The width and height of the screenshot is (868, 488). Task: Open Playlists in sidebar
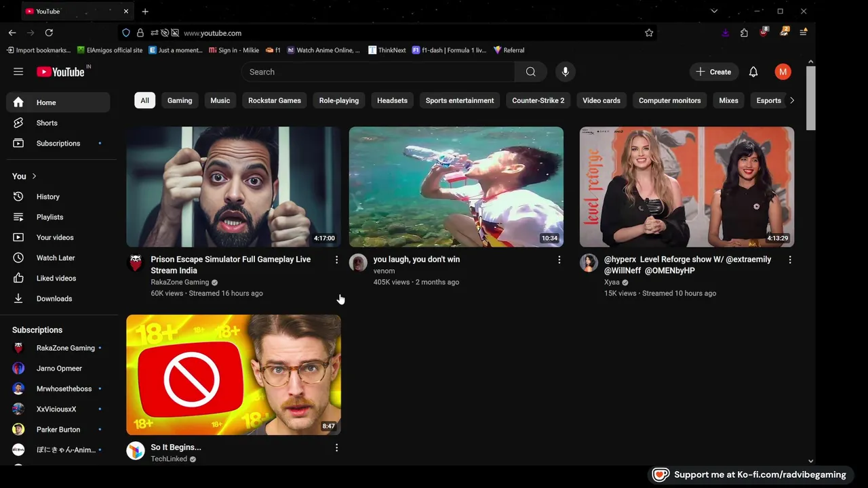click(58, 217)
